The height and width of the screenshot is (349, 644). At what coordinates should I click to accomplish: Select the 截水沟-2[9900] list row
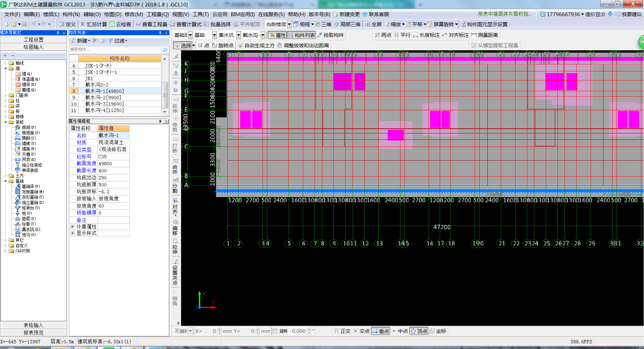(115, 97)
